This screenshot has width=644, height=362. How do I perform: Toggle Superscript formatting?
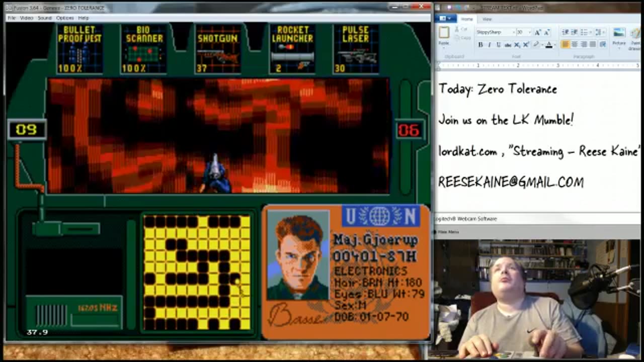pyautogui.click(x=526, y=45)
